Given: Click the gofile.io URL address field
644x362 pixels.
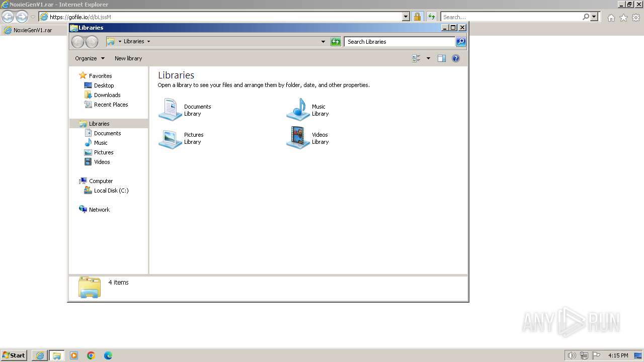Looking at the screenshot, I should [225, 17].
